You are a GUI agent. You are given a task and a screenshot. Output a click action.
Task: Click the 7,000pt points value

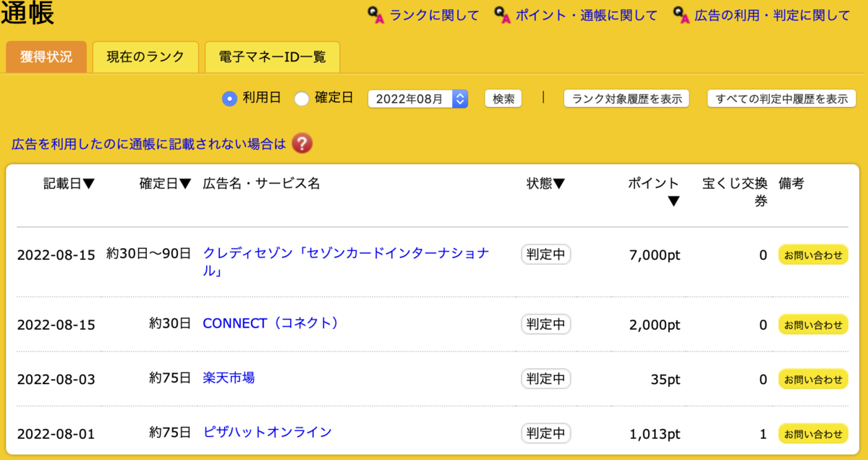pyautogui.click(x=655, y=255)
